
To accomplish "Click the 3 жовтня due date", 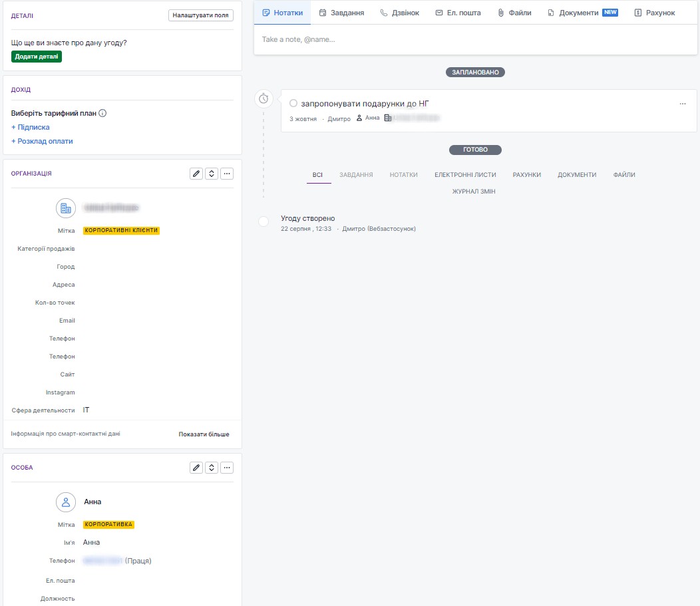I will click(303, 119).
